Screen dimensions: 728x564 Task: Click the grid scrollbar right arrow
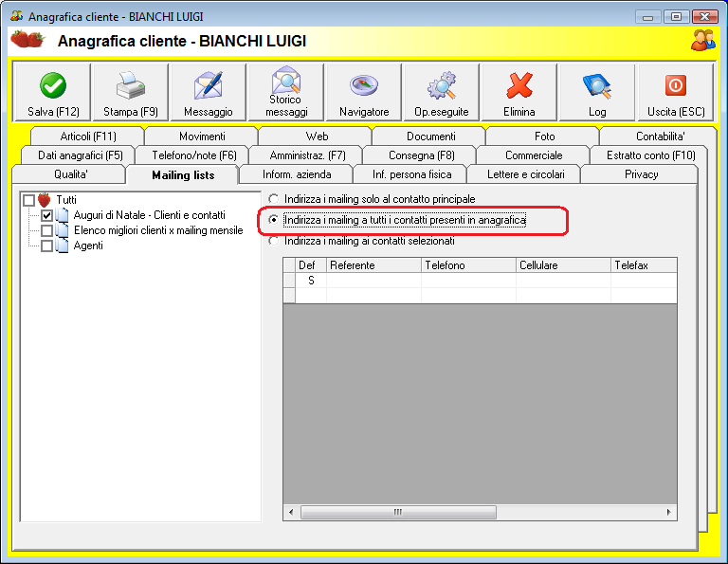pyautogui.click(x=668, y=512)
